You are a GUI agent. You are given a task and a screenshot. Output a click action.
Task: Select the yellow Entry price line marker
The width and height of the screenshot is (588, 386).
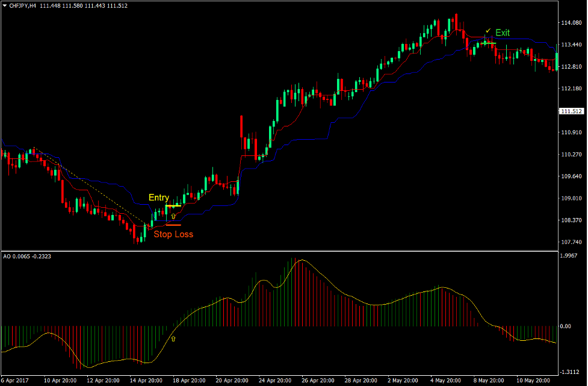click(173, 206)
